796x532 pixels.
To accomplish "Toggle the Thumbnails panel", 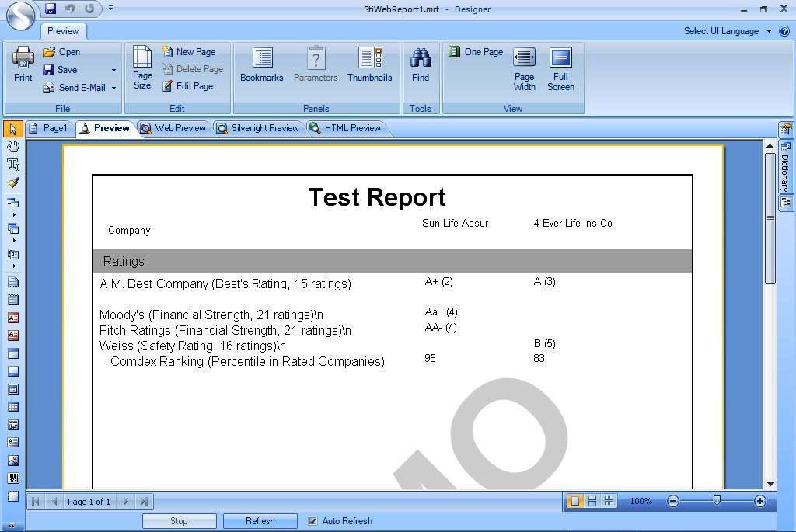I will tap(369, 65).
